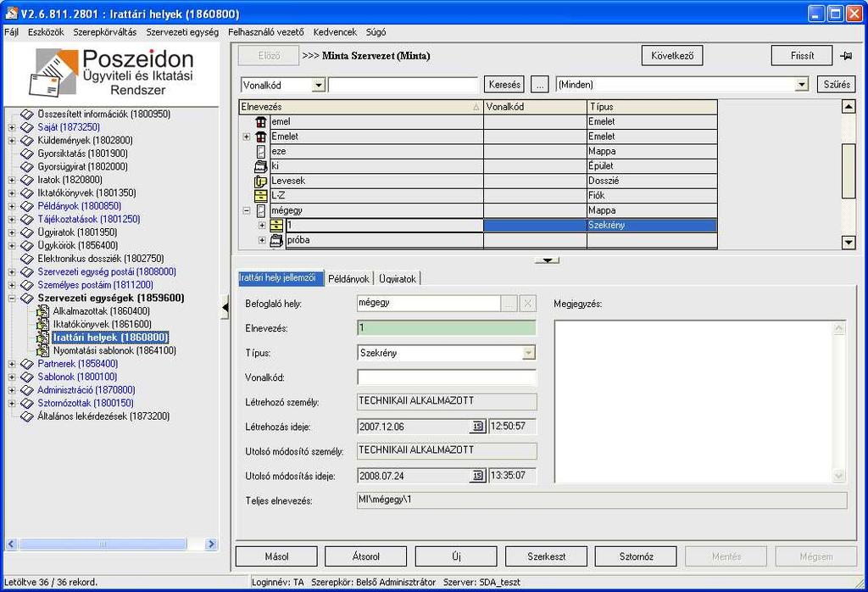Click the Levesek dossier icon
This screenshot has height=592, width=868.
click(260, 181)
